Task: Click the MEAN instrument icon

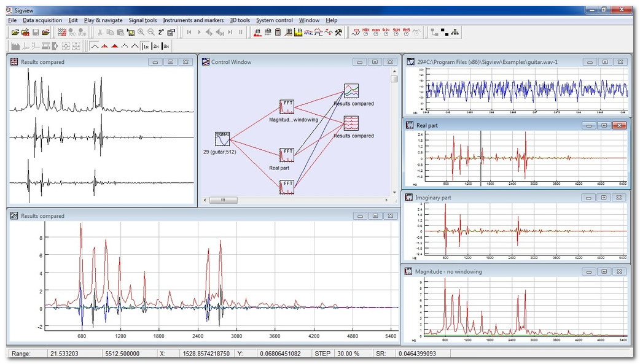Action: pos(376,33)
